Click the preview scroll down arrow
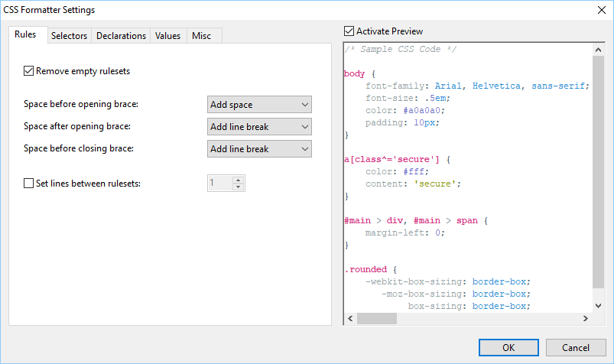 coord(599,306)
